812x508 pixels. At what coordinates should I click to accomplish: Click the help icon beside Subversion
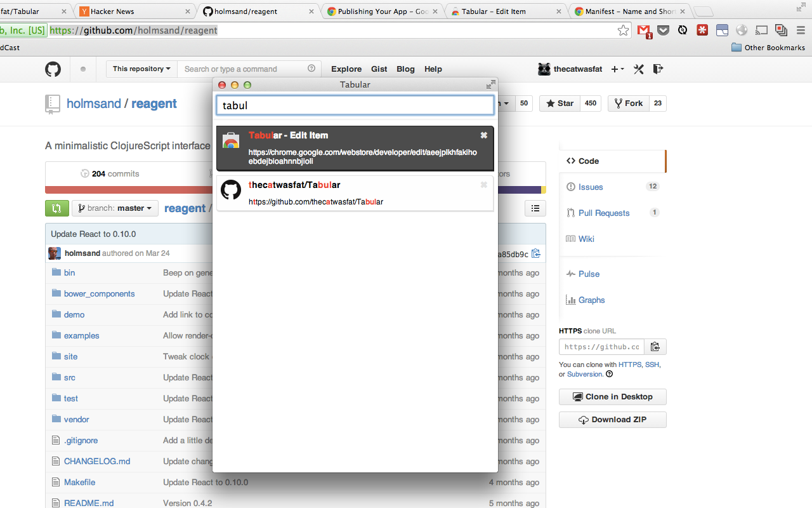[610, 374]
